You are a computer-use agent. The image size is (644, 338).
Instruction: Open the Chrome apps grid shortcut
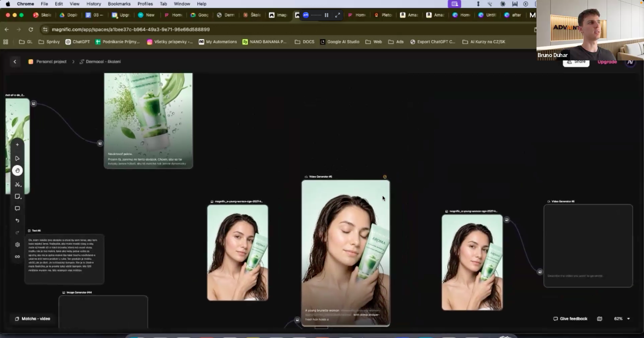pyautogui.click(x=6, y=42)
